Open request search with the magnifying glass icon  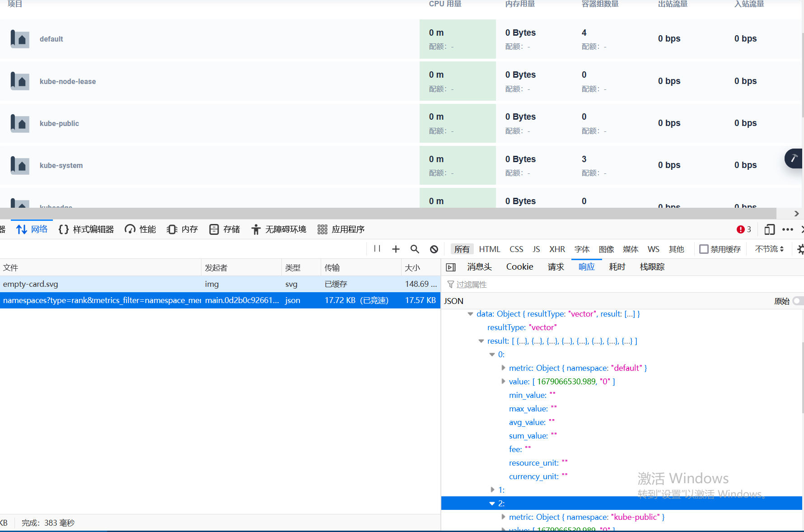pyautogui.click(x=415, y=249)
